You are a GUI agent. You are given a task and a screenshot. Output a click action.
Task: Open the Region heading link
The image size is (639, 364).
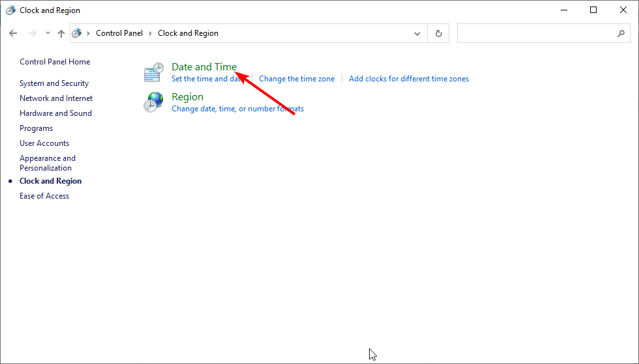(x=188, y=97)
